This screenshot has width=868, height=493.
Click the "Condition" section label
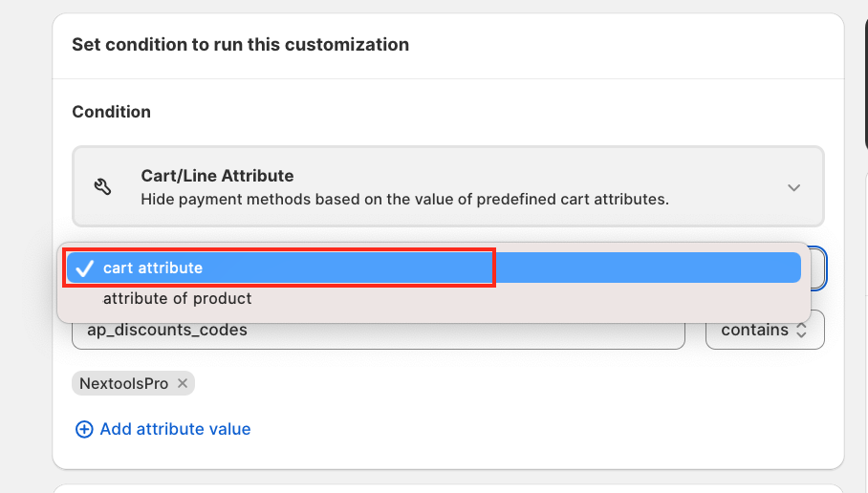click(x=111, y=112)
